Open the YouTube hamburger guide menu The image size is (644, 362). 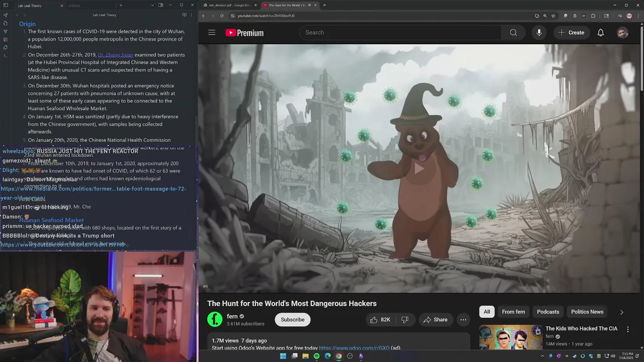click(x=212, y=33)
